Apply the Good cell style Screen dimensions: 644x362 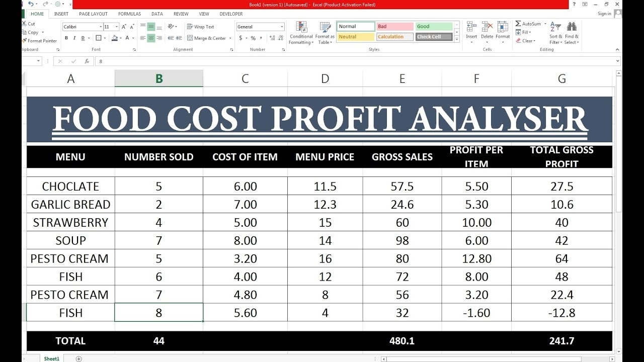(x=433, y=26)
